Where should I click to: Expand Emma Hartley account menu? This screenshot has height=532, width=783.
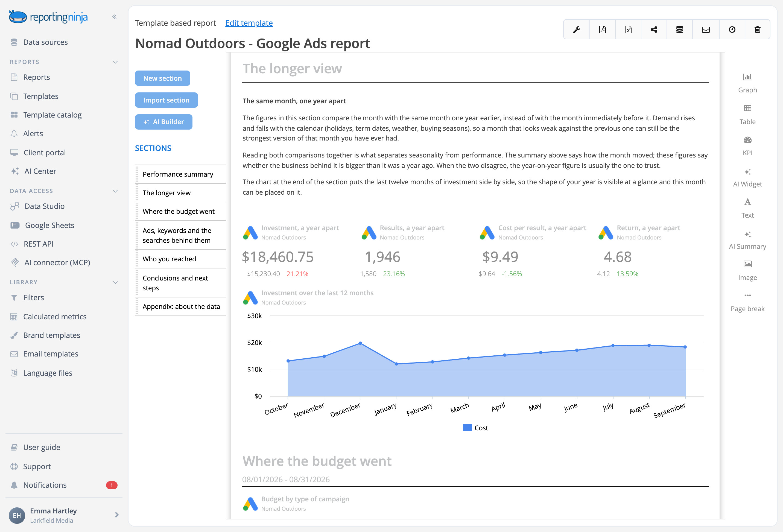pyautogui.click(x=116, y=515)
